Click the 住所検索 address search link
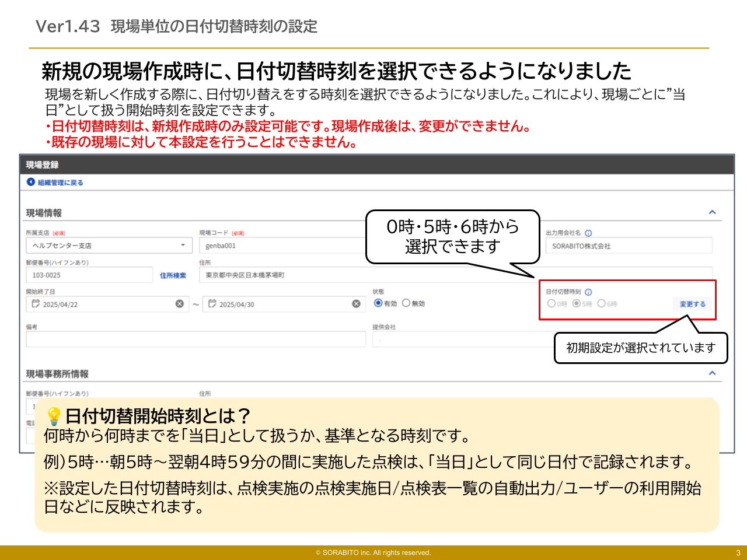Screen dimensions: 747x560 [173, 275]
